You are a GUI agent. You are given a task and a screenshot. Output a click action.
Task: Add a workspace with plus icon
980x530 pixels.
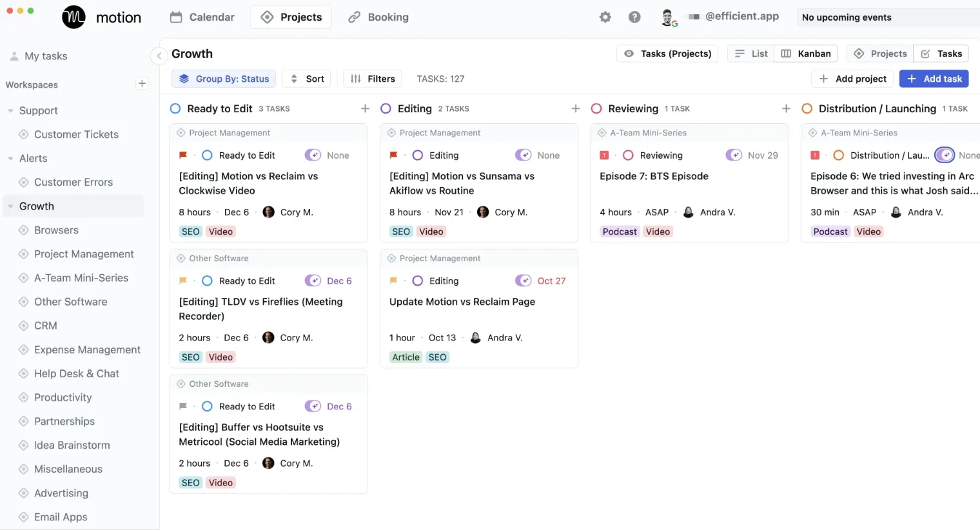(x=142, y=84)
